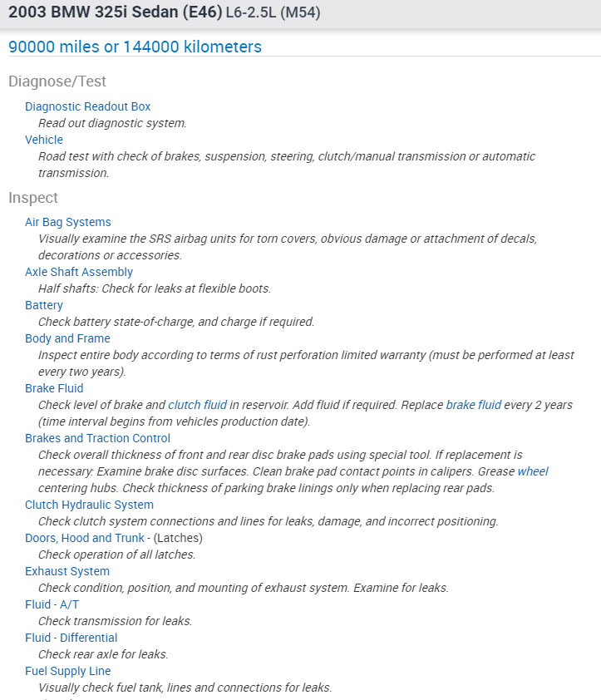The image size is (601, 700).
Task: Select Doors, Hood and Trunk link
Action: click(x=85, y=538)
